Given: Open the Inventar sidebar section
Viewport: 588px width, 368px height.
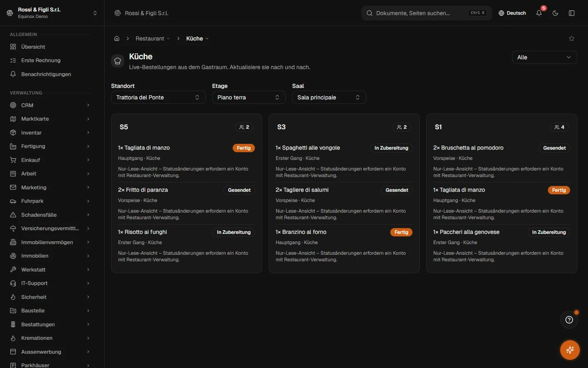Looking at the screenshot, I should click(50, 132).
